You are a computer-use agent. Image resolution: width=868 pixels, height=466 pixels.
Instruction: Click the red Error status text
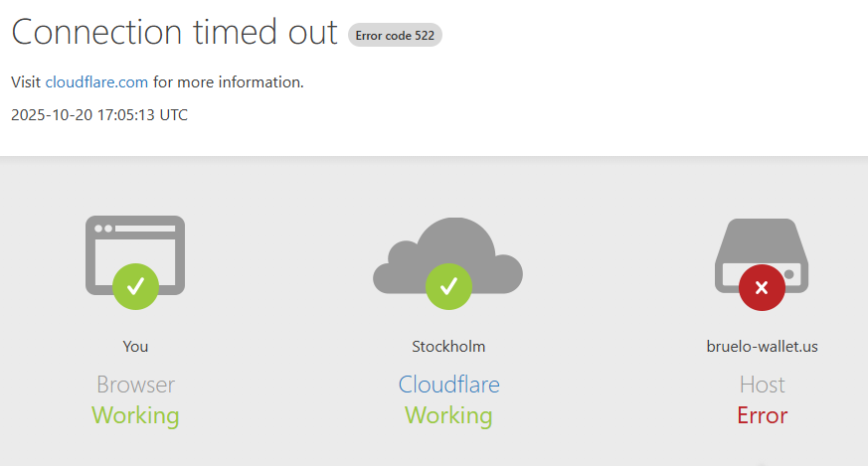coord(762,415)
